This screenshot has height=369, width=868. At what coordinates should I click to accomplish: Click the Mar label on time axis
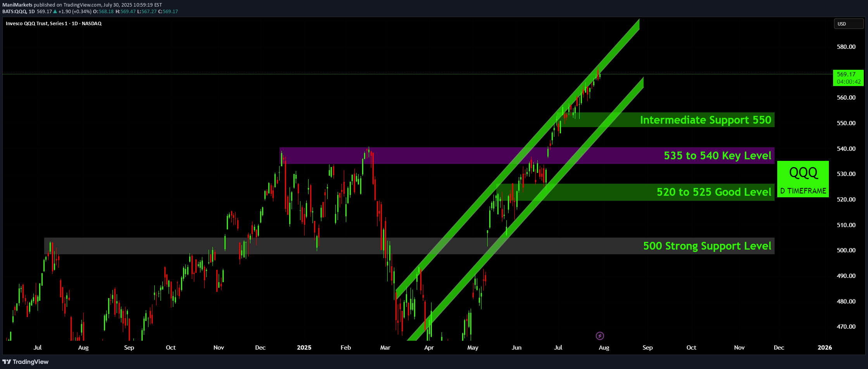pyautogui.click(x=385, y=348)
